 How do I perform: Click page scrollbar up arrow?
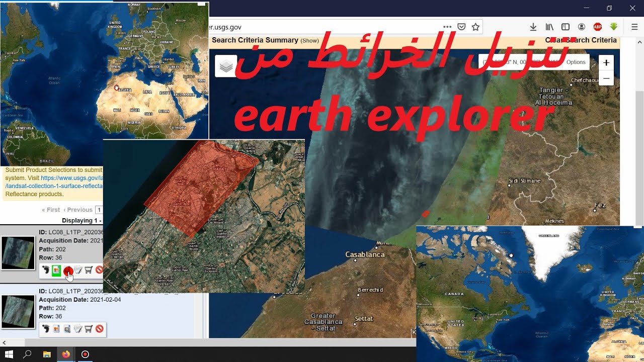(639, 41)
